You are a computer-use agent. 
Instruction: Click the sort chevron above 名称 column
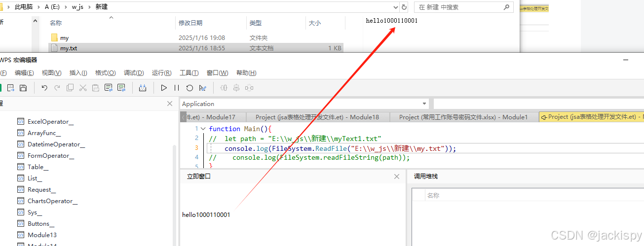point(111,17)
